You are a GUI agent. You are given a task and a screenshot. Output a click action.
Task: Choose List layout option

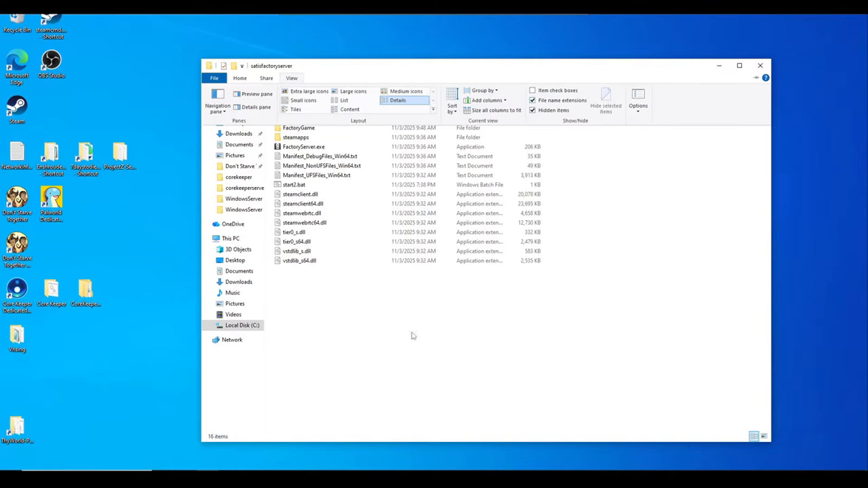coord(340,100)
